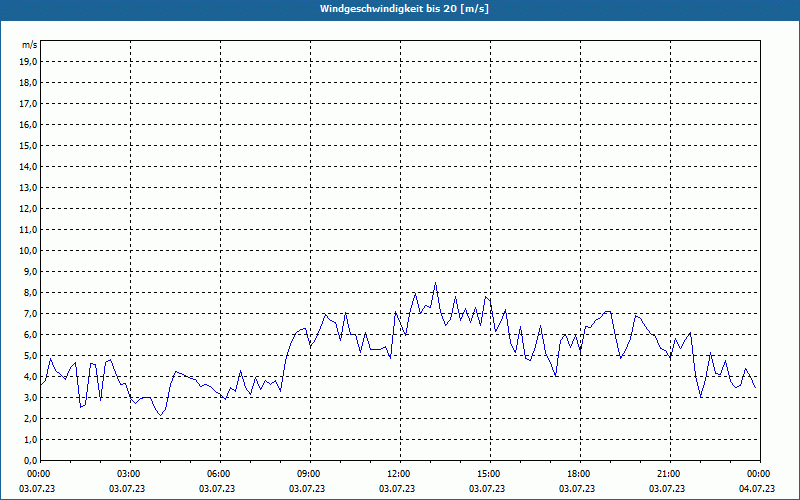This screenshot has height=500, width=800.
Task: Click the "18,0" y-axis label
Action: point(29,83)
